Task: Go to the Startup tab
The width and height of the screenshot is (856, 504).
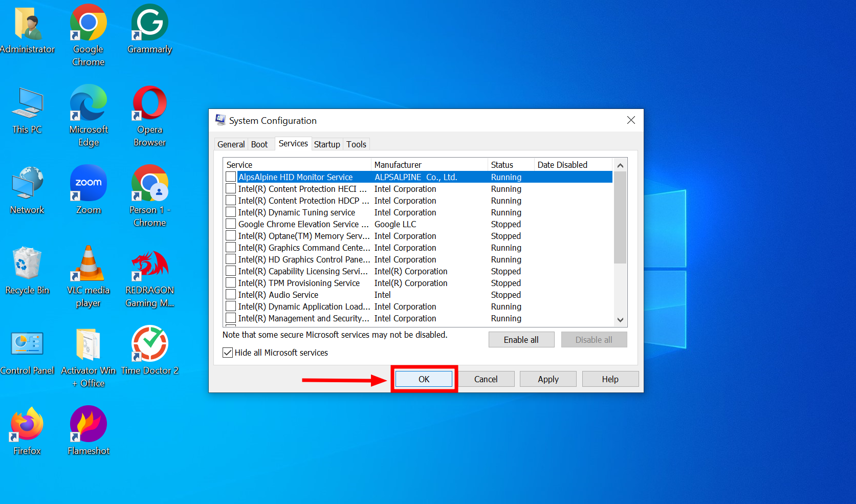Action: [x=327, y=144]
